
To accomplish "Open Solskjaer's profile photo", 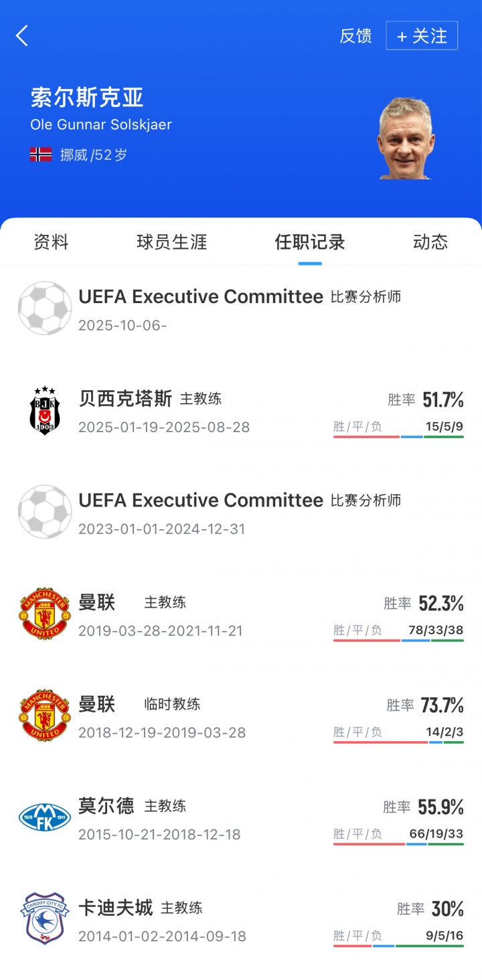I will [x=405, y=138].
